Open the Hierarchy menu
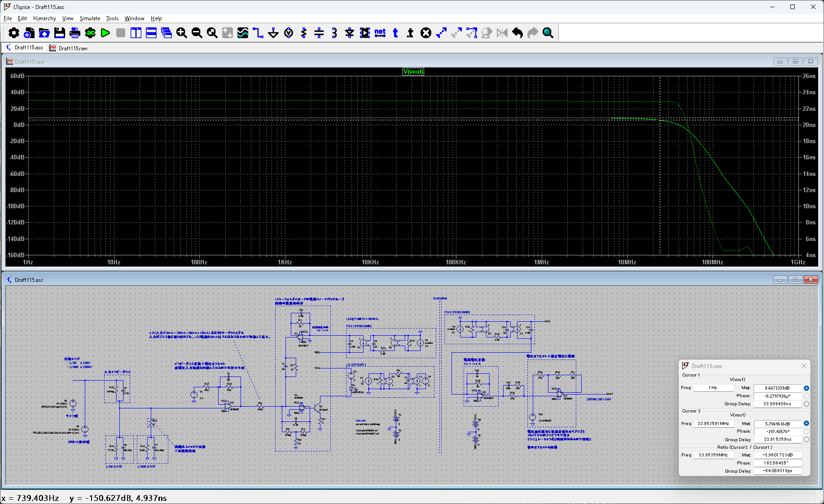 pos(44,18)
